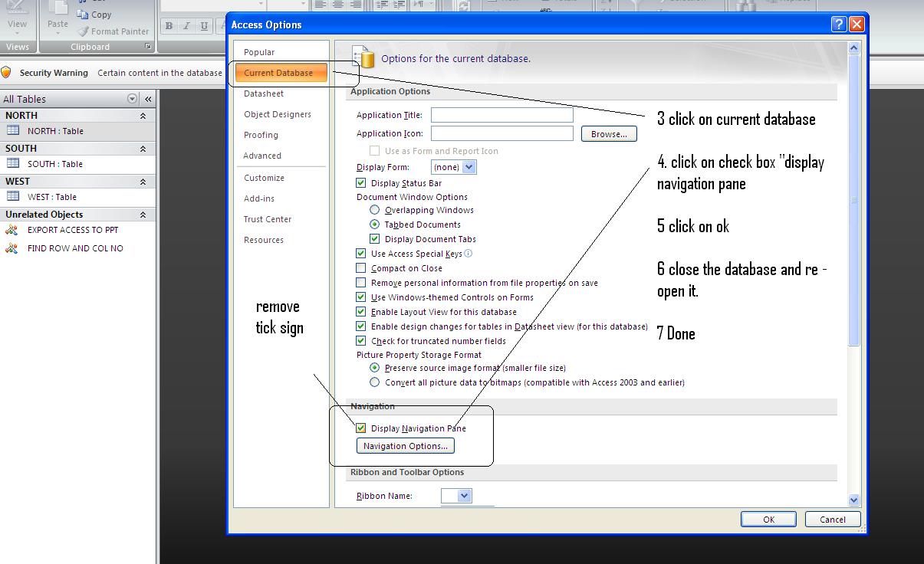The image size is (924, 564).
Task: Open the Trust Center options page
Action: (267, 219)
